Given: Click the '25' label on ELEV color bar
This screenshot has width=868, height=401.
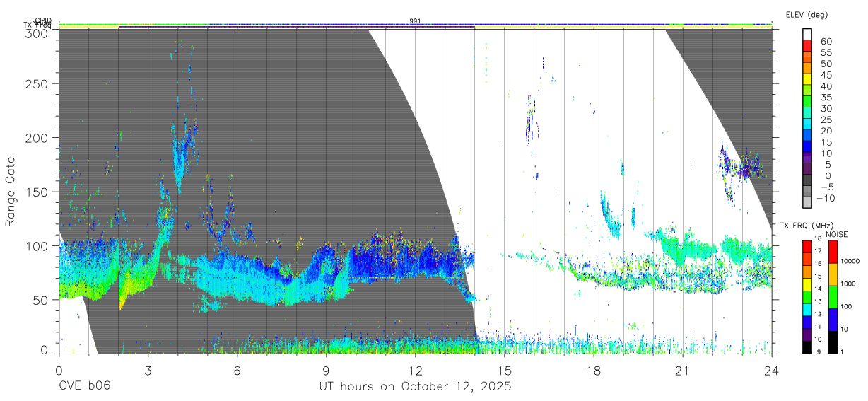Looking at the screenshot, I should pyautogui.click(x=826, y=120).
